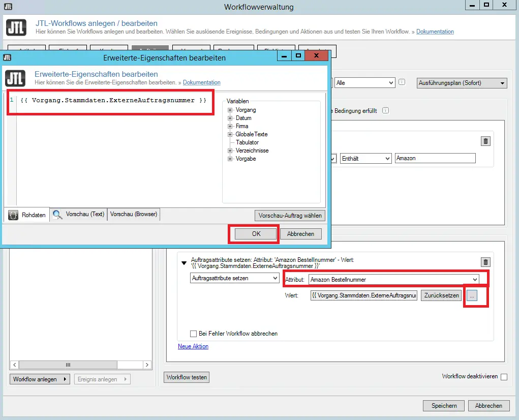
Task: Click the Zurücksetzen button
Action: [x=442, y=295]
